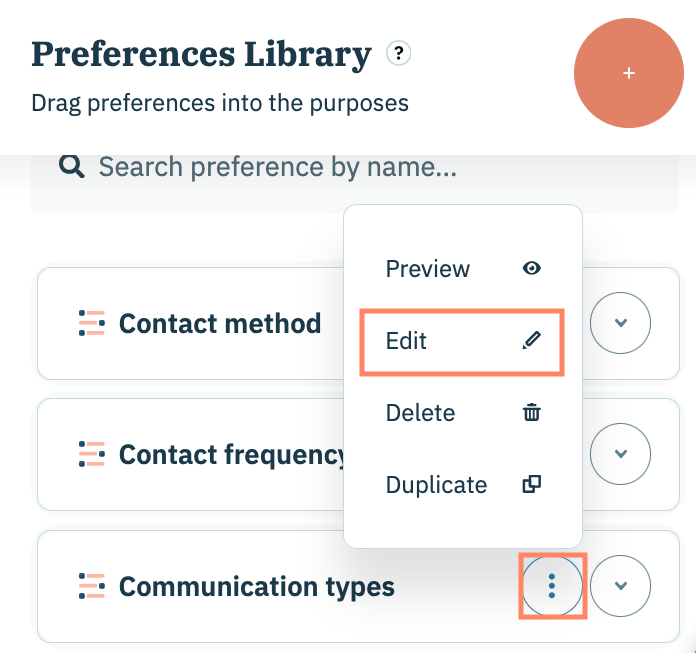
Task: Expand the Contact frequency preference
Action: pos(620,454)
